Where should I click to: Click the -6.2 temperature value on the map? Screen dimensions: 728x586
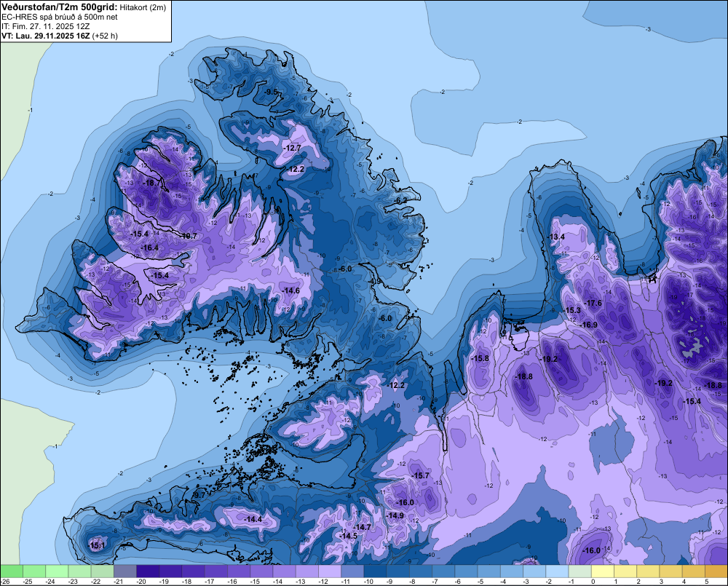(x=400, y=200)
